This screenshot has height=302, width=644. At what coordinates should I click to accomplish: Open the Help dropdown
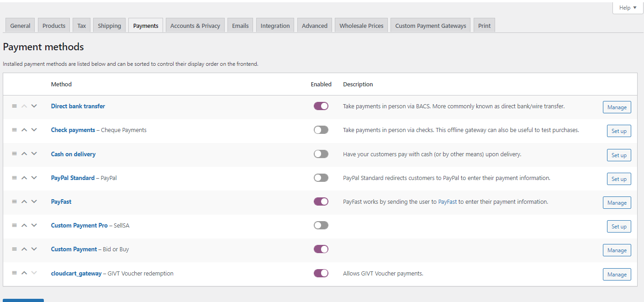tap(628, 7)
